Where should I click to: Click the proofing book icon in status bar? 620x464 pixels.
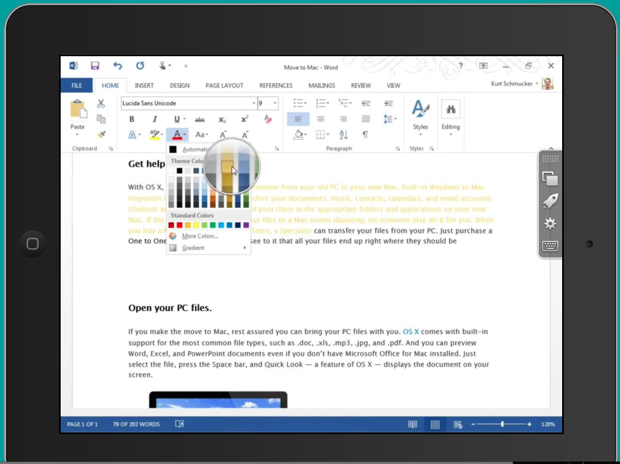[179, 424]
